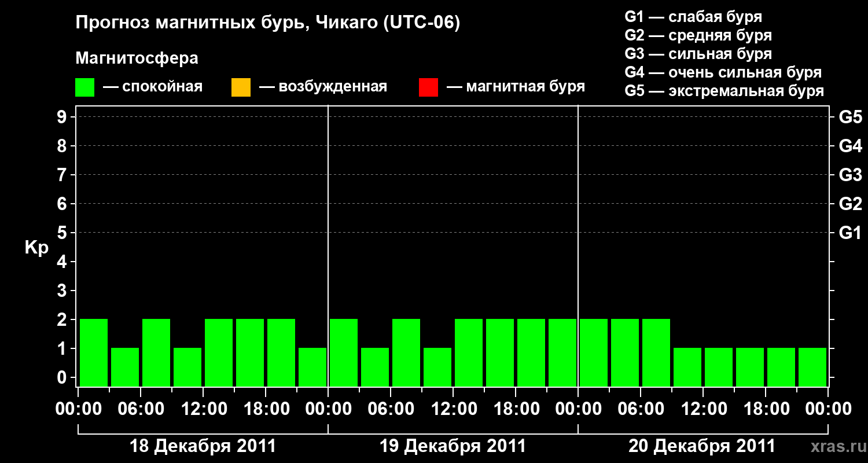Image resolution: width=868 pixels, height=463 pixels.
Task: Click the 'G2 — средняя буря' legend line
Action: click(698, 35)
